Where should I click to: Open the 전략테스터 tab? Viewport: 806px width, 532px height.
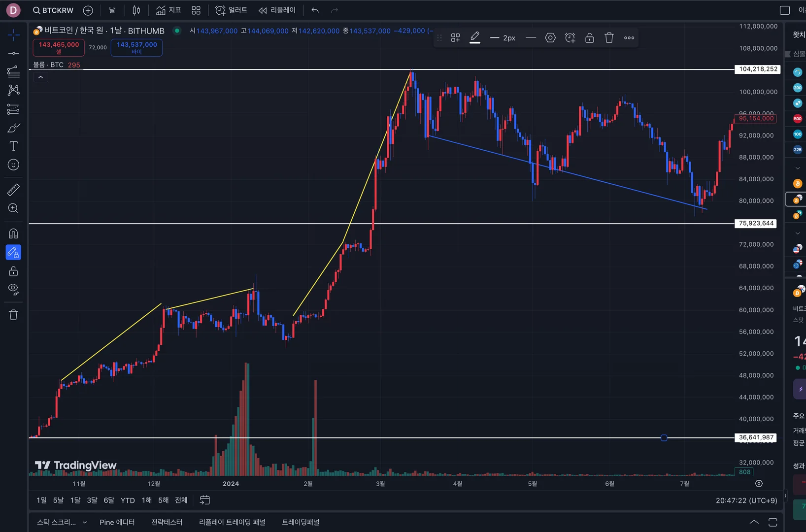167,522
